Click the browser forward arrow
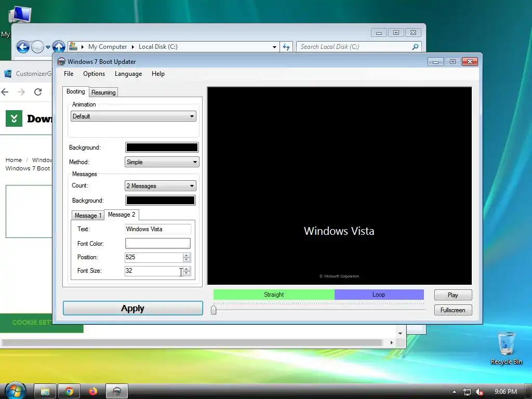Screen dimensions: 532x399 click(21, 91)
